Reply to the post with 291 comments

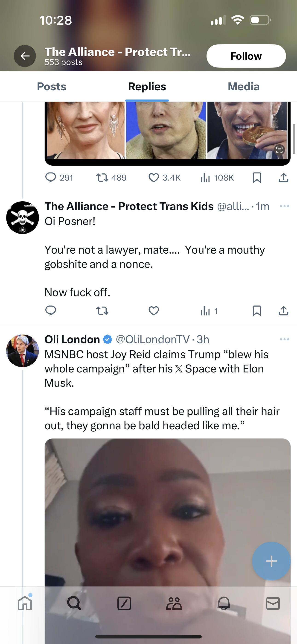[x=51, y=178]
